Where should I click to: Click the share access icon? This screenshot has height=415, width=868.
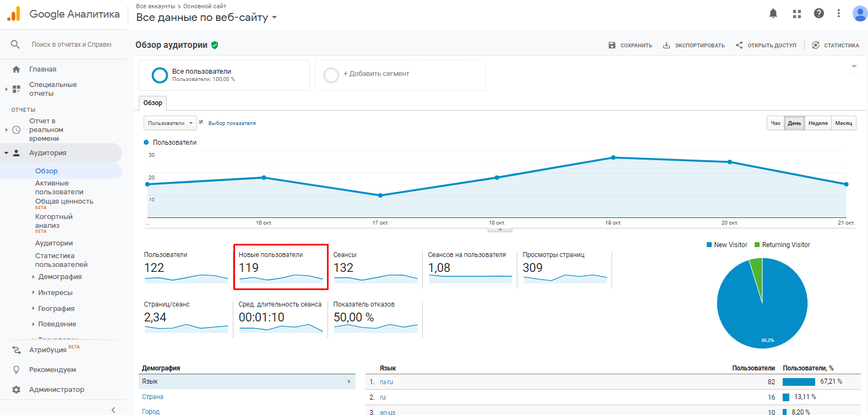[x=739, y=45]
